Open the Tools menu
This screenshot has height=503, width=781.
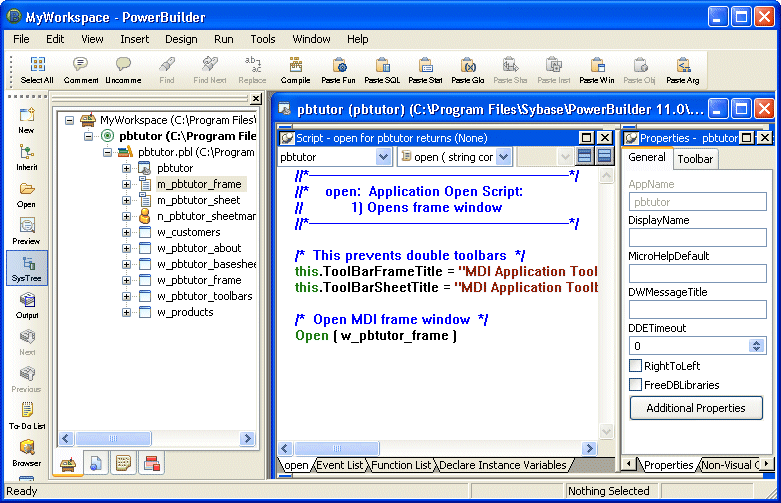tap(263, 39)
